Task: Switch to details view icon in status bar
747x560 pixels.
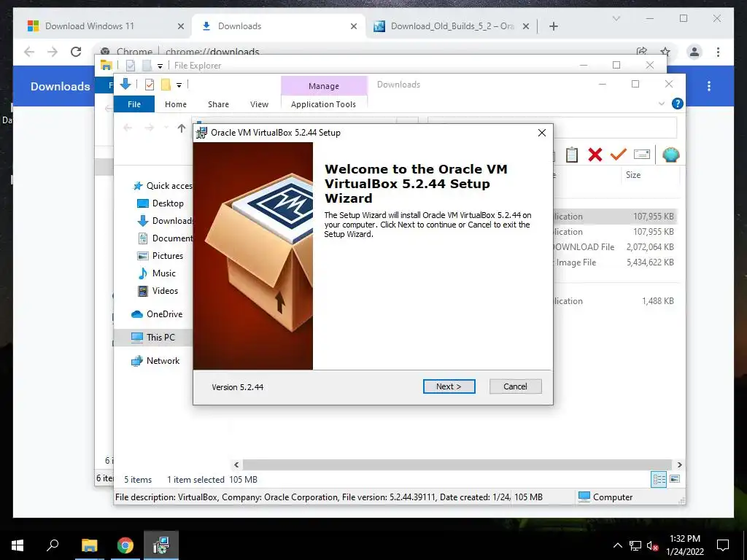Action: [x=659, y=479]
